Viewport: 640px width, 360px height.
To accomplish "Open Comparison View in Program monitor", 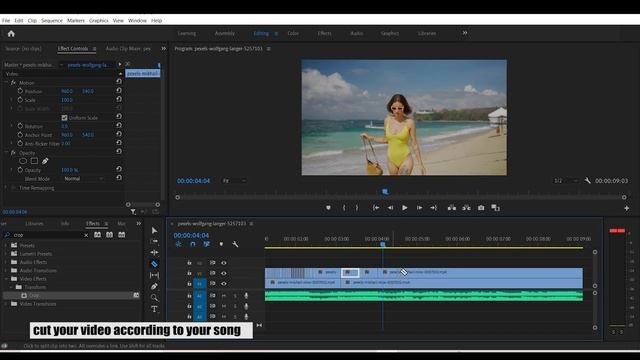I will pyautogui.click(x=496, y=208).
